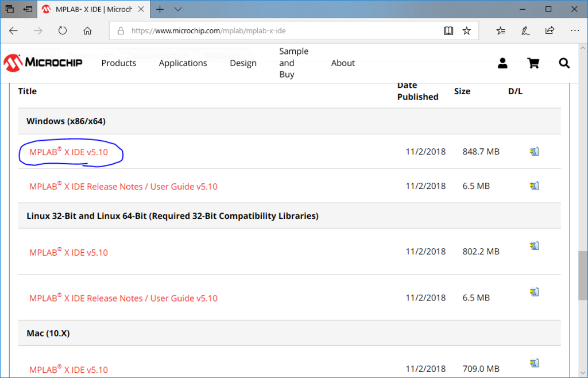Go to browser home page

pos(87,31)
